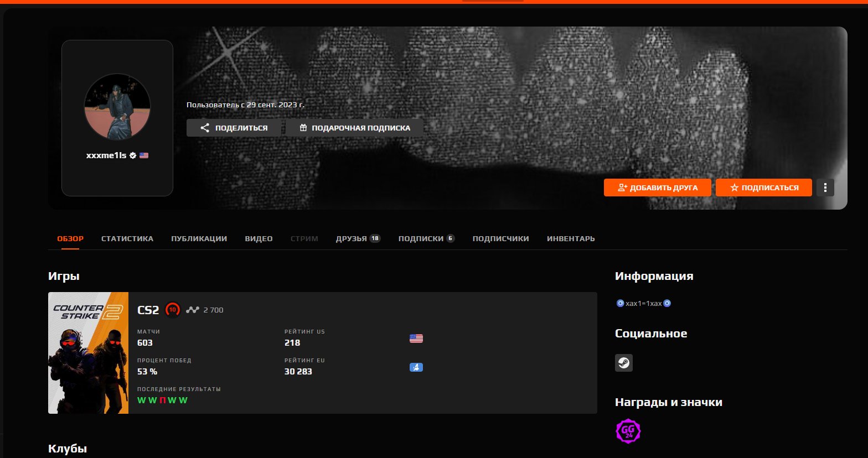Open the Подписки tab

click(426, 239)
